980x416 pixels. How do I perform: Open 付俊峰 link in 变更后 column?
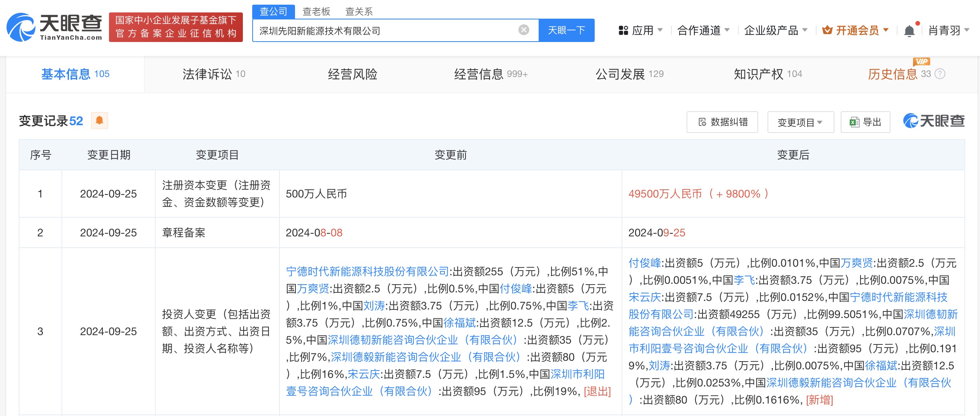[x=645, y=263]
